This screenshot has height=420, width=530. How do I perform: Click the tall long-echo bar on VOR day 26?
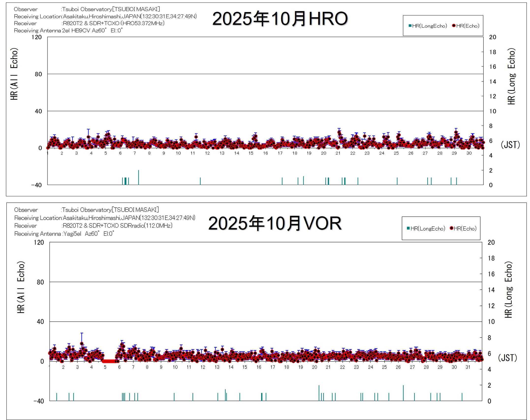point(403,393)
